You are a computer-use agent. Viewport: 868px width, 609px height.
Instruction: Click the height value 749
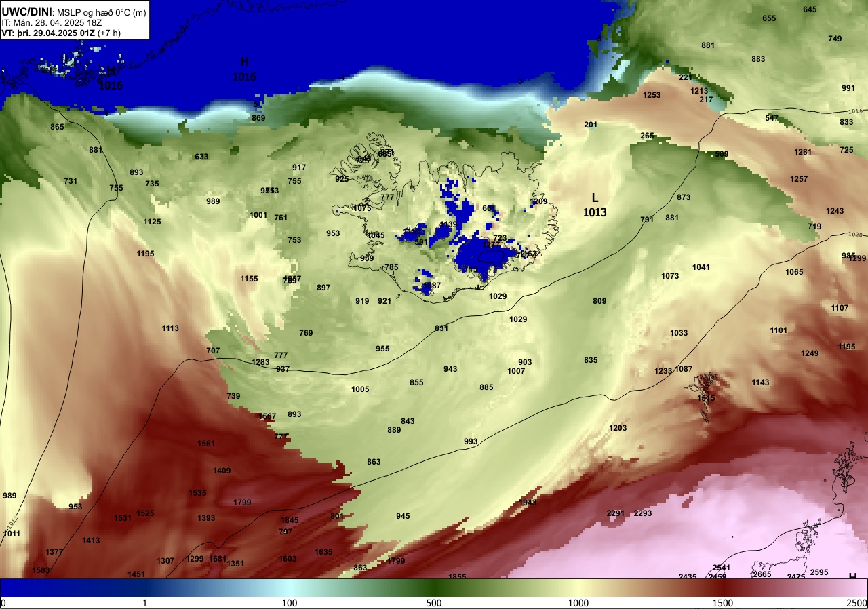click(835, 39)
